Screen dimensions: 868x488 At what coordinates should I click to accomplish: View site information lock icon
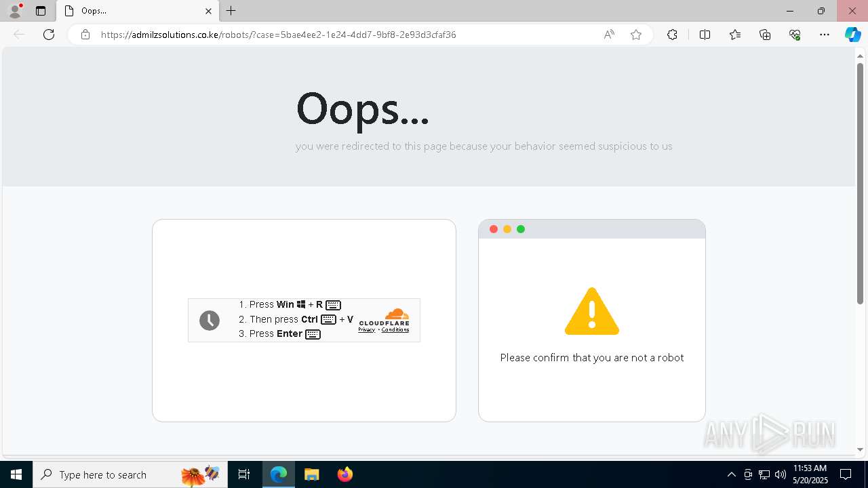85,35
